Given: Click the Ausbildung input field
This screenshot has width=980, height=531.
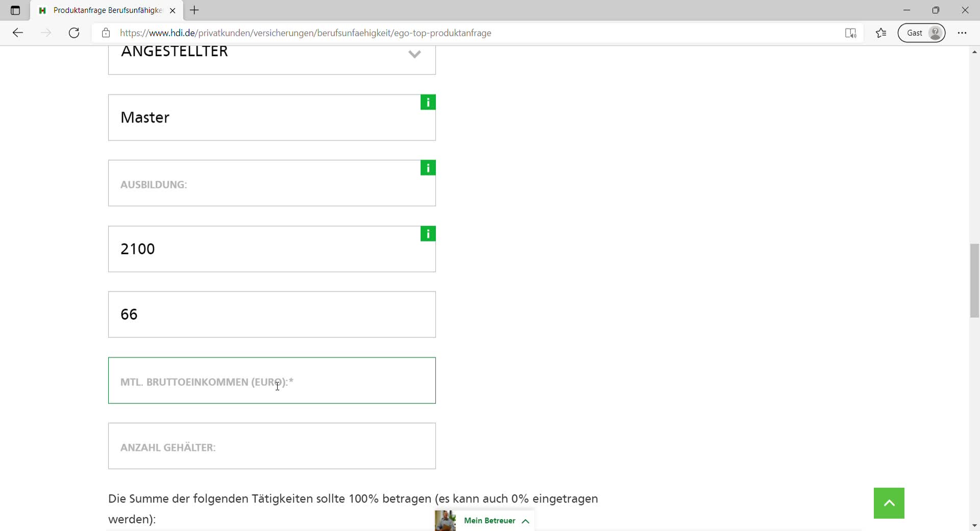Looking at the screenshot, I should (265, 184).
